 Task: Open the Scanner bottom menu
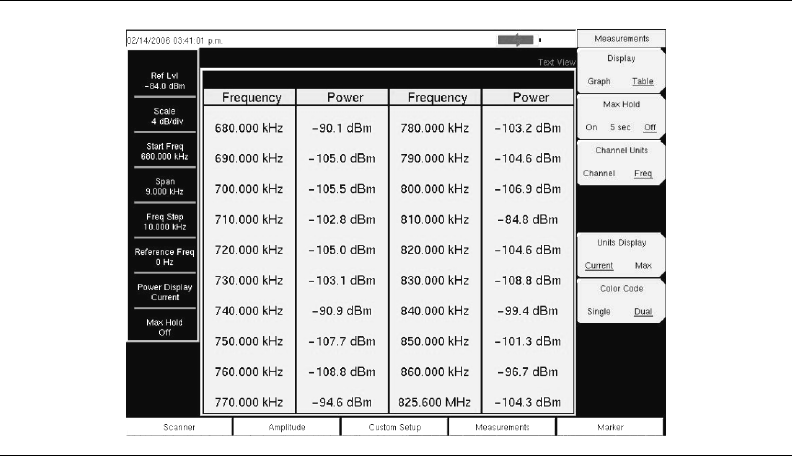click(x=179, y=427)
